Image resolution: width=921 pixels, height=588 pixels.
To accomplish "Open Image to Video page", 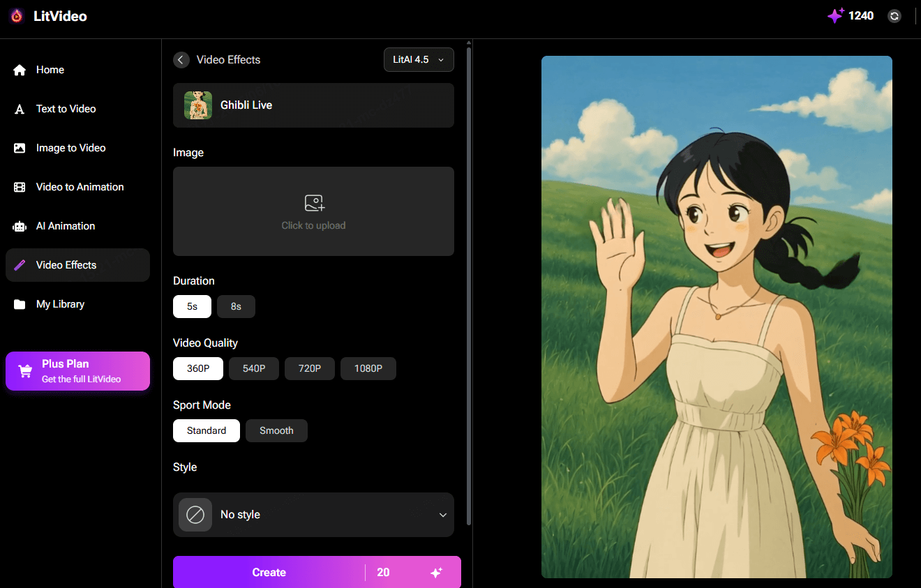I will point(77,148).
